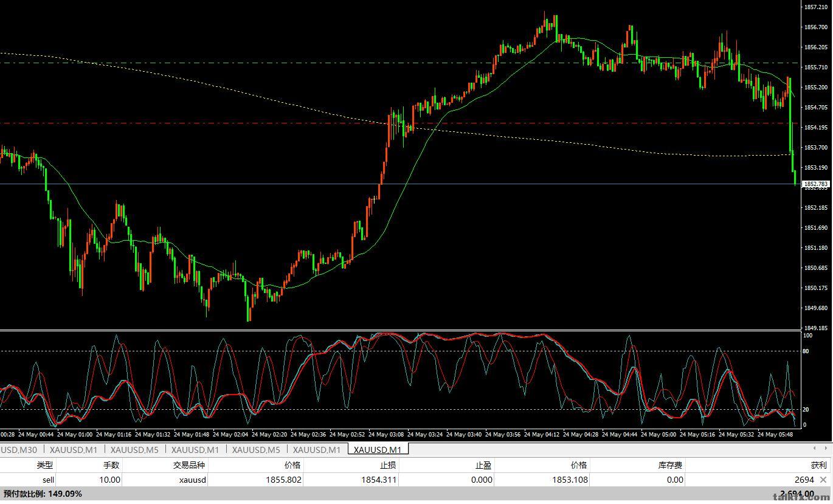This screenshot has height=504, width=833.
Task: Click the current price label 1852.783
Action: [x=816, y=184]
